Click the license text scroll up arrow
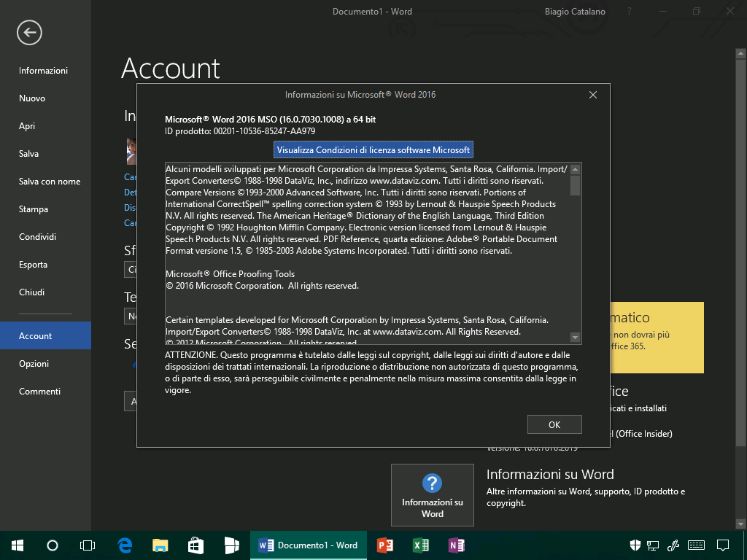 pyautogui.click(x=575, y=169)
